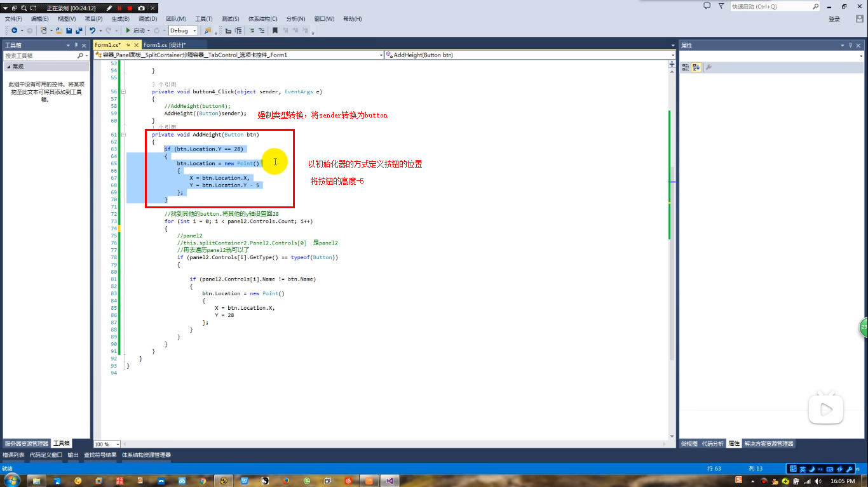Click the wrench settings icon in the taskbar tray
The height and width of the screenshot is (487, 868).
[850, 470]
